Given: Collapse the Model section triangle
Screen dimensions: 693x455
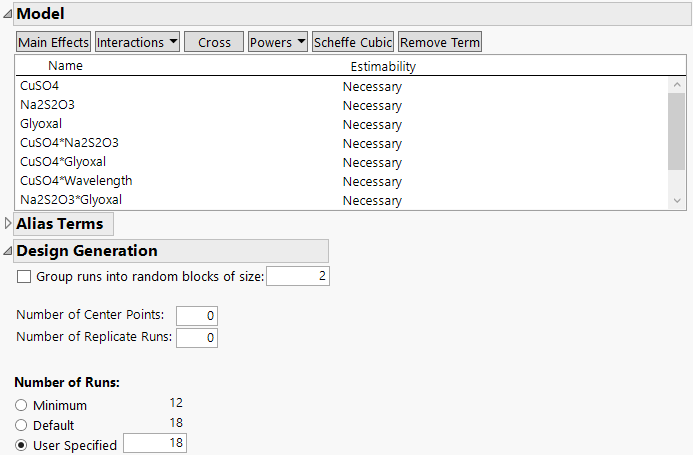Looking at the screenshot, I should pyautogui.click(x=8, y=14).
